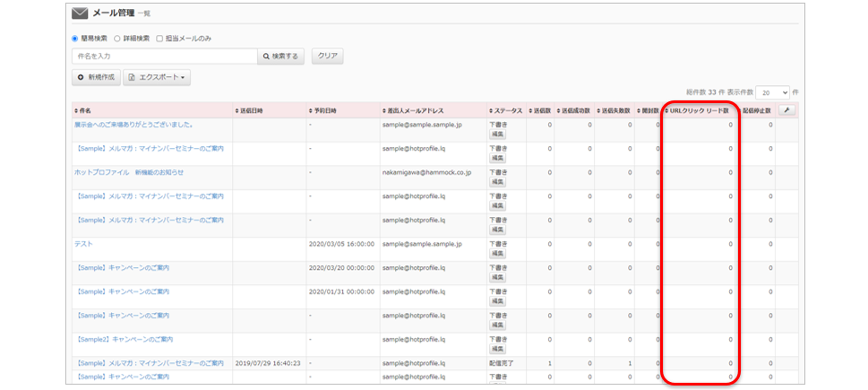
Task: Click the 検索する search button
Action: pyautogui.click(x=280, y=56)
